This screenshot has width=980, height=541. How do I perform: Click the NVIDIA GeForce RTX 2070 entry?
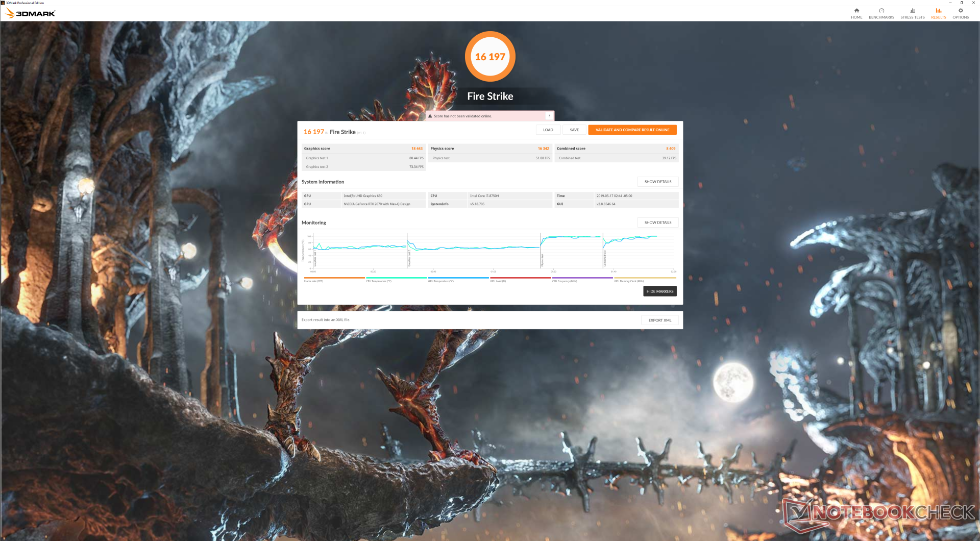(x=377, y=204)
